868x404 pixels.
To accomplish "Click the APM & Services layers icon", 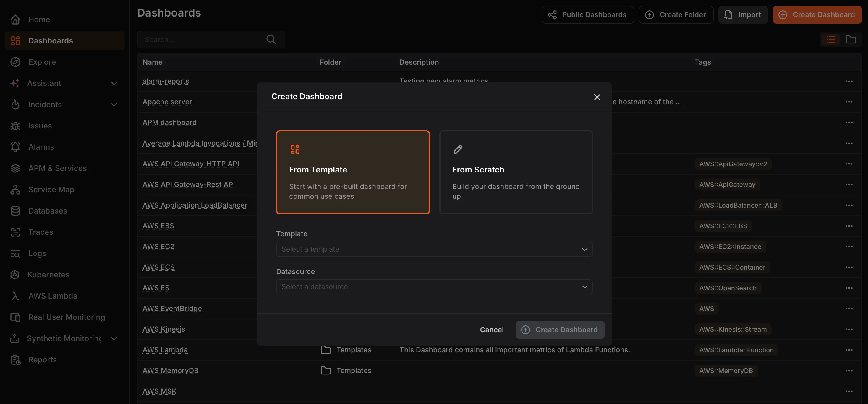I will (15, 168).
